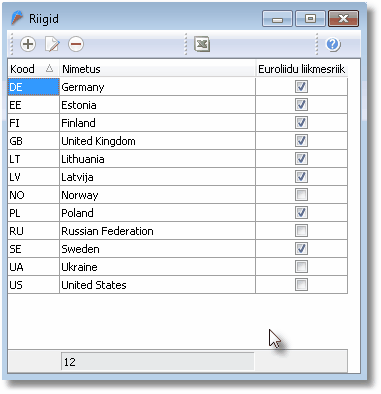The height and width of the screenshot is (394, 381).
Task: Click the Poland name cell
Action: click(x=157, y=213)
